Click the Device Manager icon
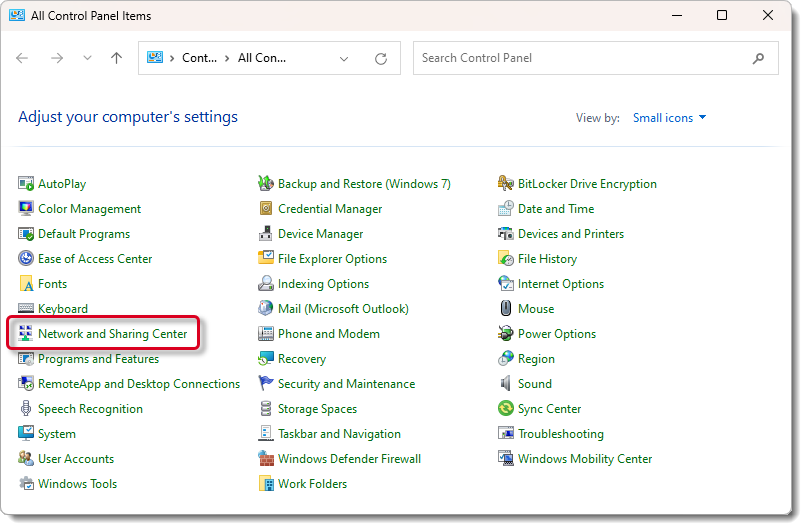The image size is (807, 530). coord(266,234)
